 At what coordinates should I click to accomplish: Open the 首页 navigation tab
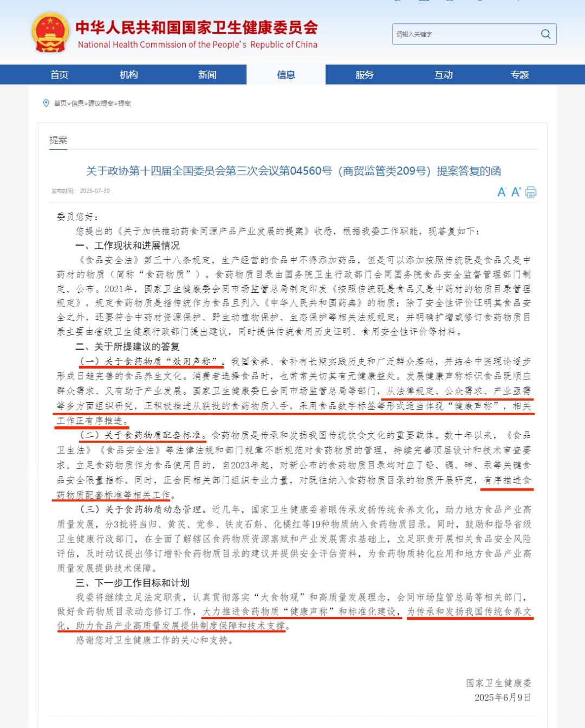[x=60, y=75]
